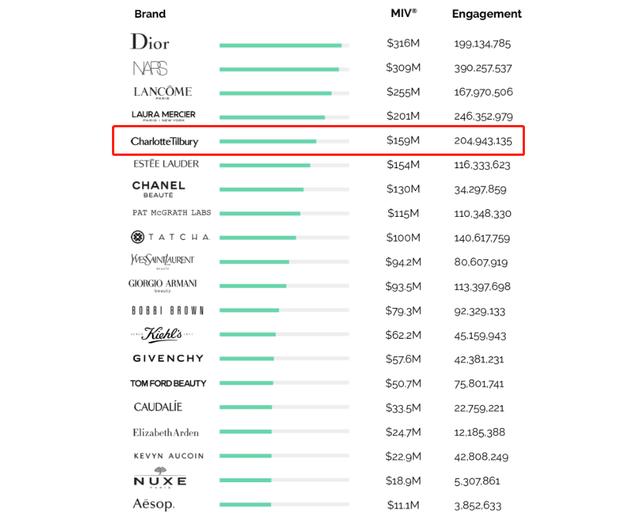Click the Brand column header
Viewport: 640px width, 520px height.
[150, 14]
